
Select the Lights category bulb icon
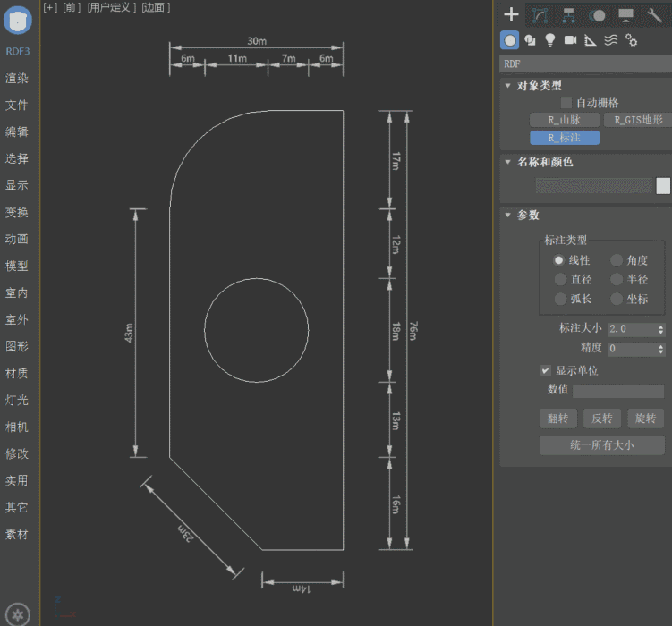click(549, 39)
